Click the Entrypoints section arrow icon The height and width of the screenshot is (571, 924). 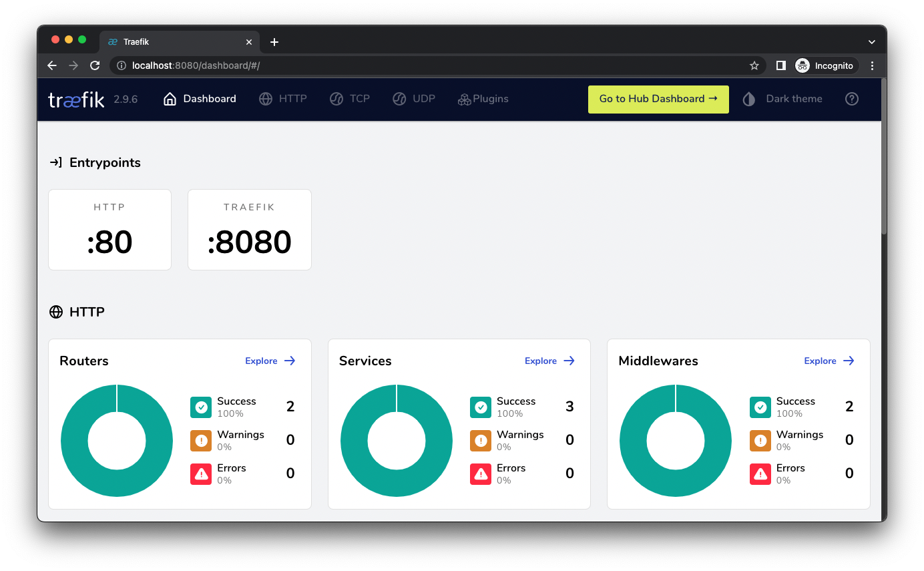pos(56,162)
